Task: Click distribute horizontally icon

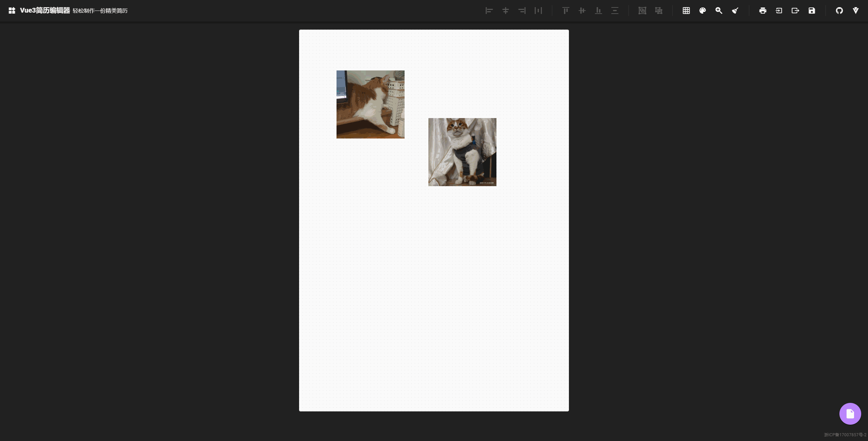Action: (538, 11)
